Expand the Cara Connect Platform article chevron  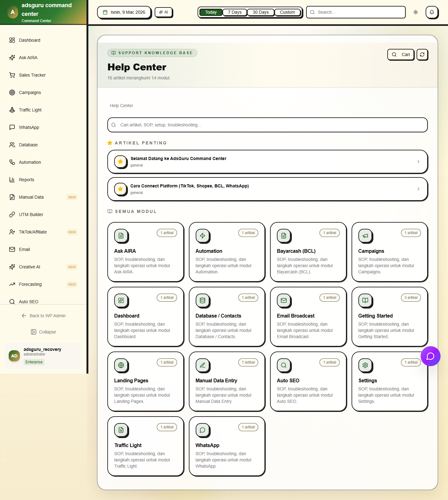pyautogui.click(x=418, y=189)
